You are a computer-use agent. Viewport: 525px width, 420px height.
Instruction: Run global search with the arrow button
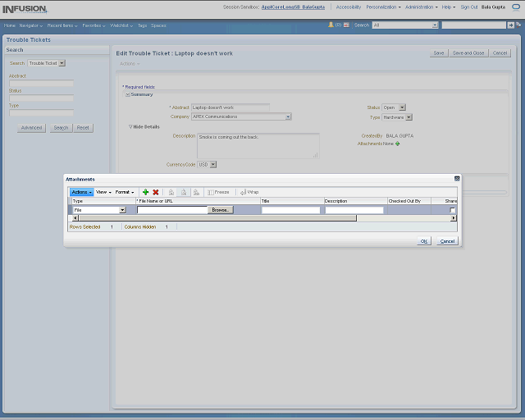(510, 25)
